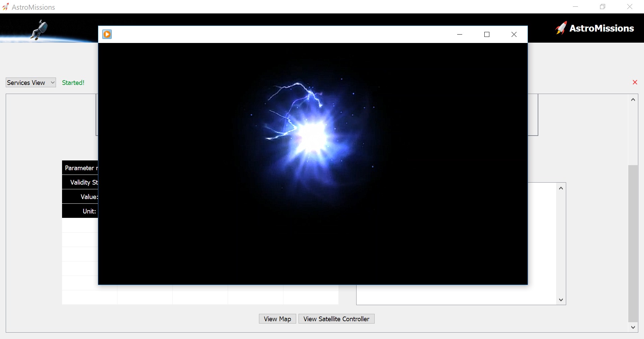Click the main scrollbar up arrow
Viewport: 644px width, 339px height.
633,100
